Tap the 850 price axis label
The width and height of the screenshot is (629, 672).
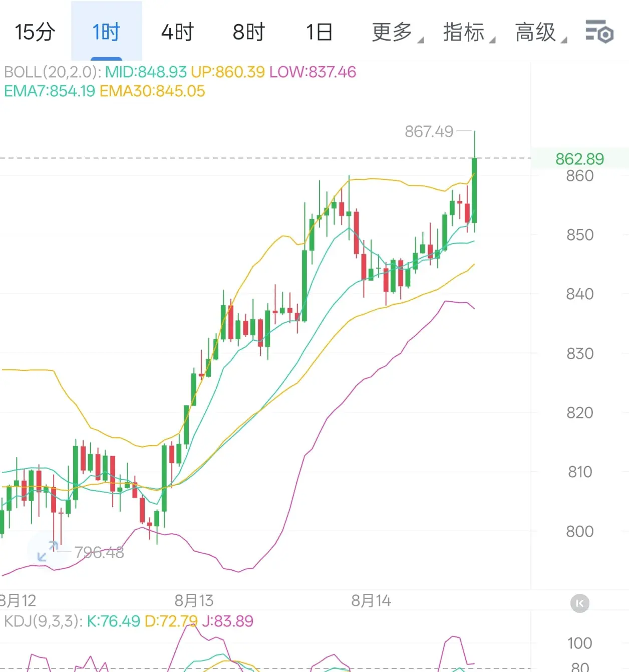580,235
